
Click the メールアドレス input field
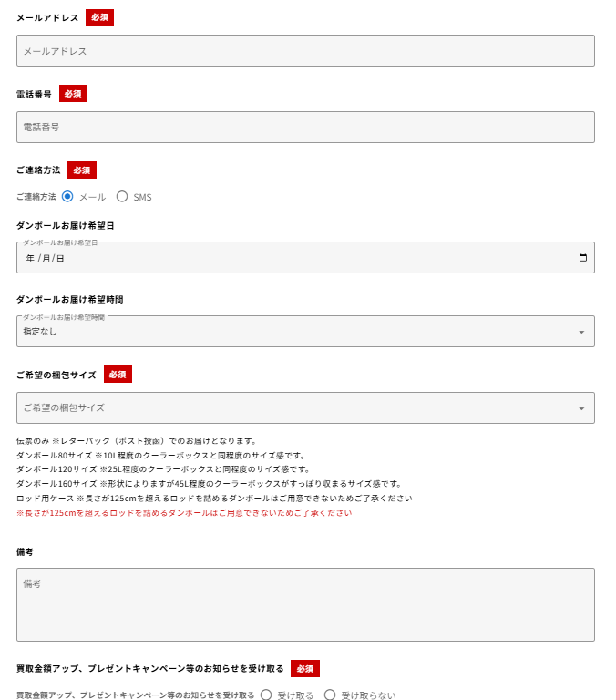(305, 51)
